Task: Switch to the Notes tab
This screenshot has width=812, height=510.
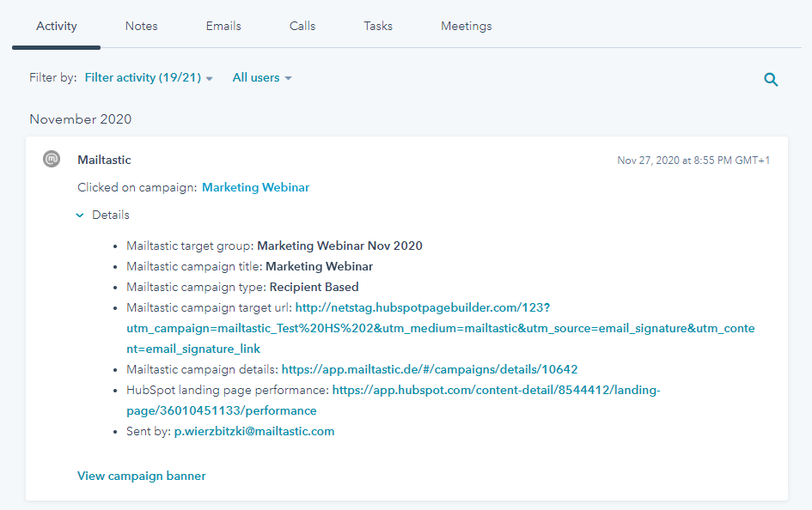Action: (142, 26)
